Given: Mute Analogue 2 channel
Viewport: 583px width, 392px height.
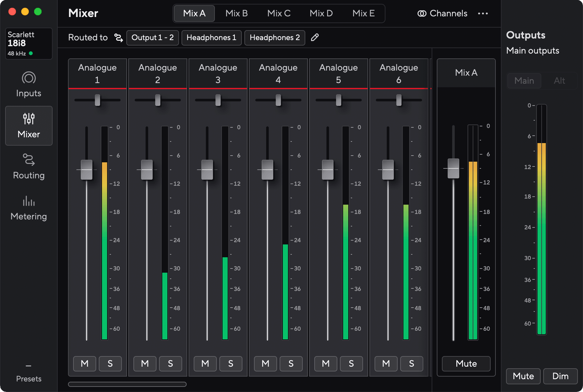Looking at the screenshot, I should 145,364.
